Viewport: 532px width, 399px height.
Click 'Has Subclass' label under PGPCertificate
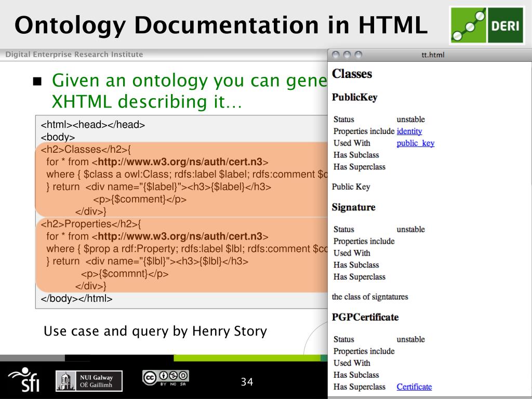click(x=356, y=375)
